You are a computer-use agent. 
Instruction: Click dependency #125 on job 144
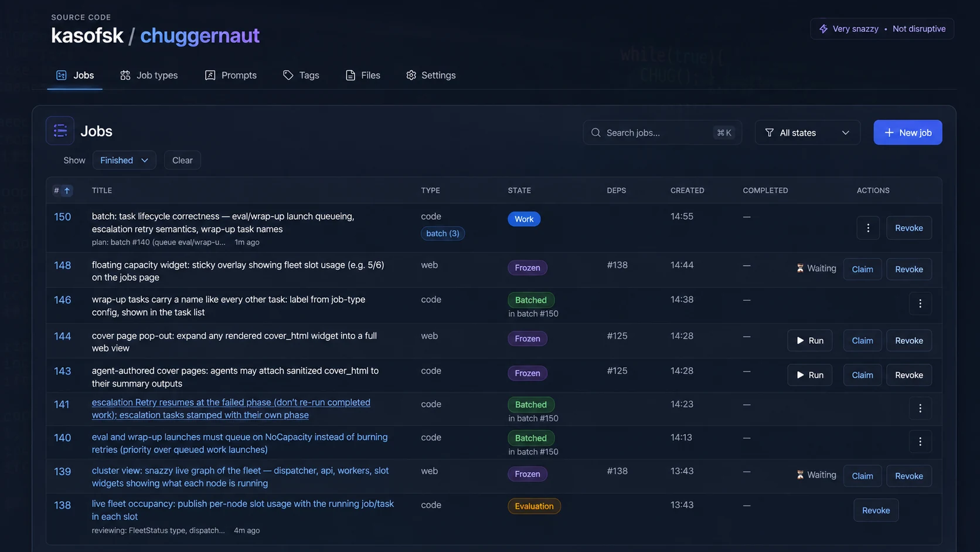tap(617, 336)
